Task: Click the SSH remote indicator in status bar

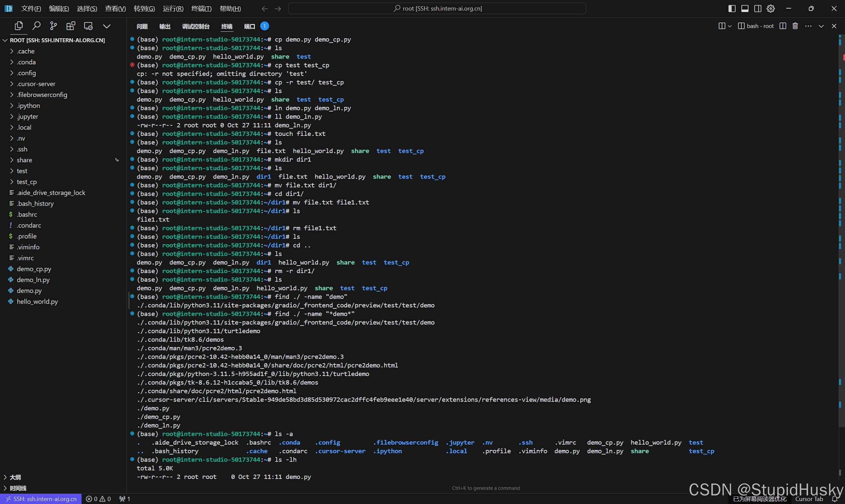Action: (40, 499)
